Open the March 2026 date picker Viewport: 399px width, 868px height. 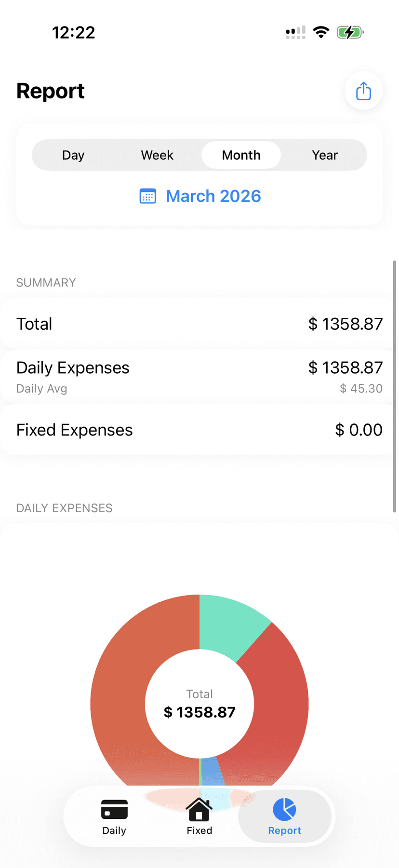tap(213, 196)
